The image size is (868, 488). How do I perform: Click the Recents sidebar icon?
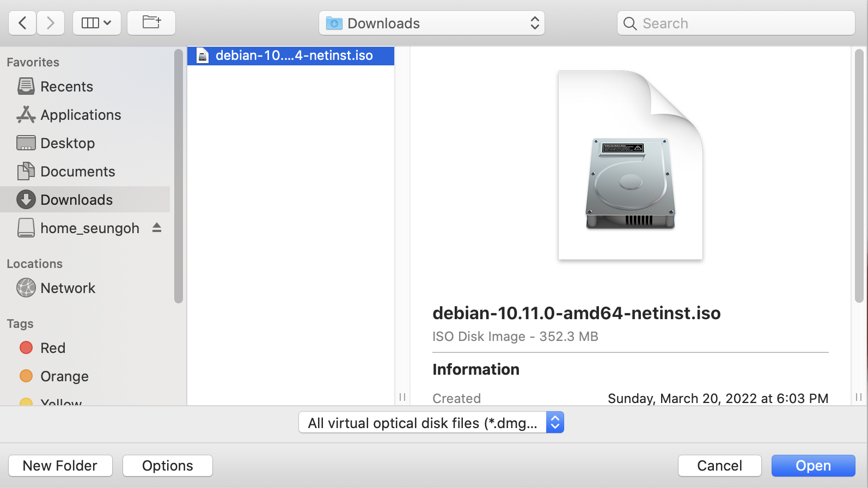[x=26, y=86]
